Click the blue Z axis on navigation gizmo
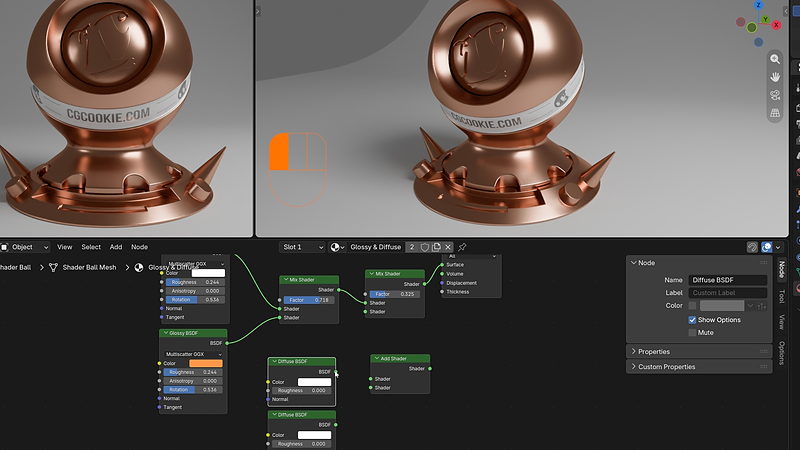Viewport: 800px width, 450px height. coord(759,5)
